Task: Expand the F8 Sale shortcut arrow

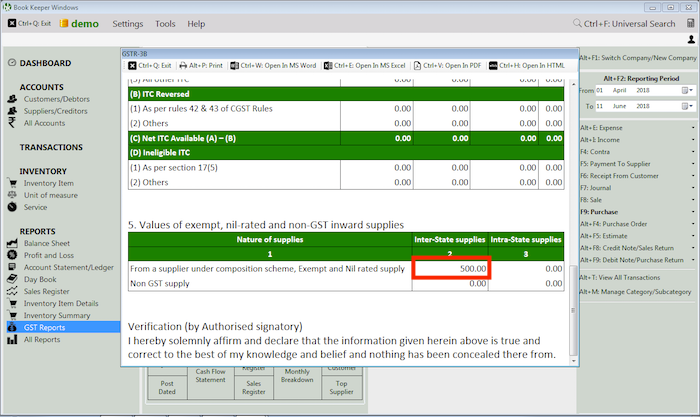Action: (693, 200)
